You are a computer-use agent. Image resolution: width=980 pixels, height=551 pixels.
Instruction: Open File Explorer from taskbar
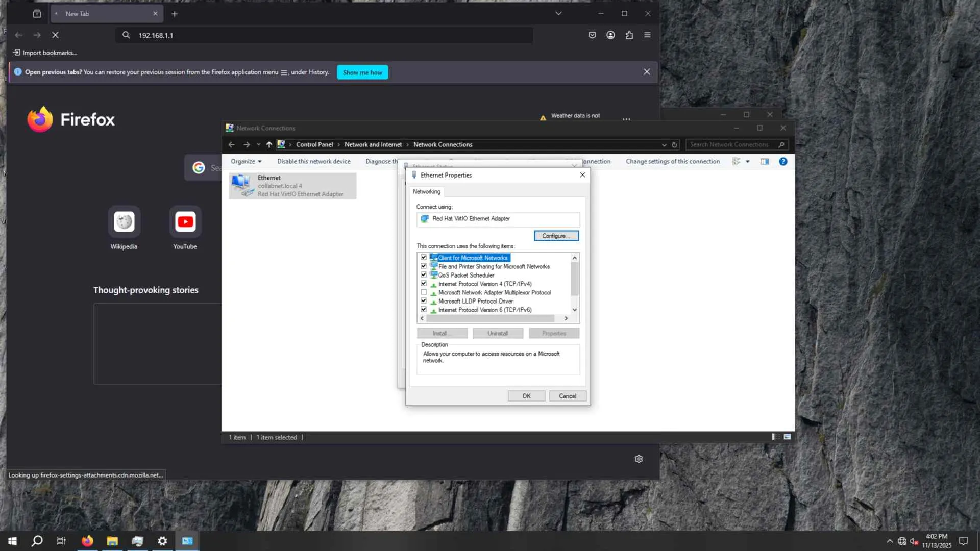click(x=112, y=541)
